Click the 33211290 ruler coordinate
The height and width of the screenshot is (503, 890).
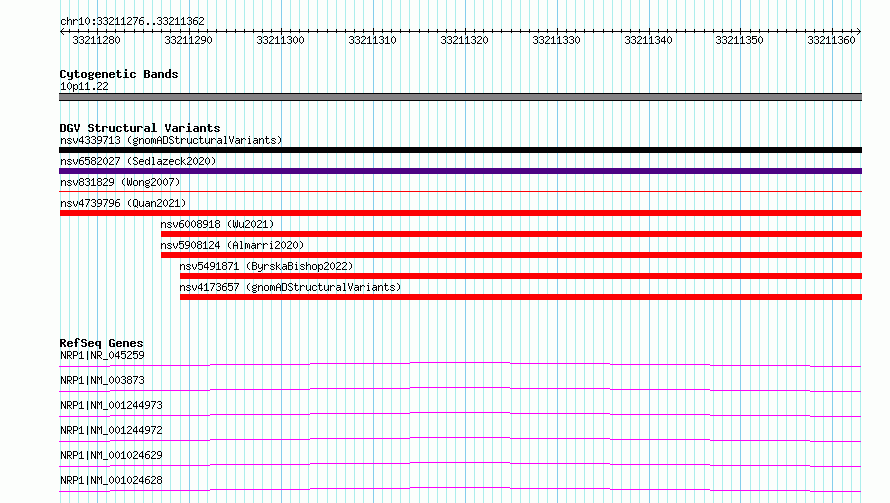pyautogui.click(x=188, y=40)
